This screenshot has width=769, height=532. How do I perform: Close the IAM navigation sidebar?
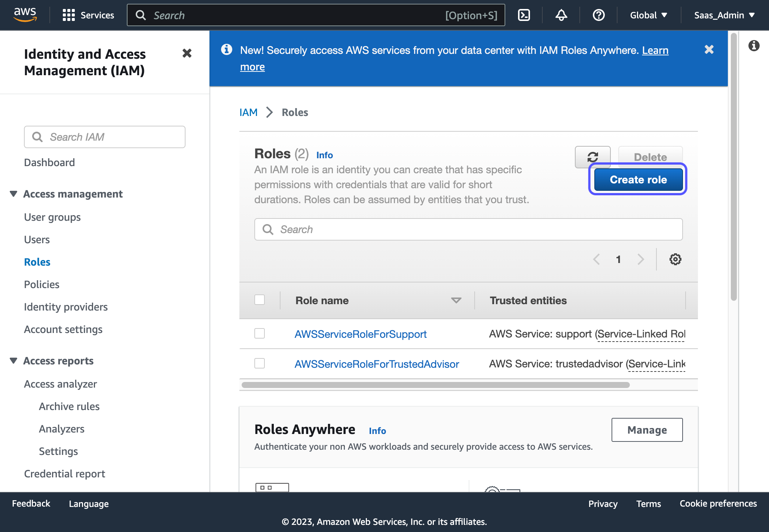pyautogui.click(x=187, y=53)
